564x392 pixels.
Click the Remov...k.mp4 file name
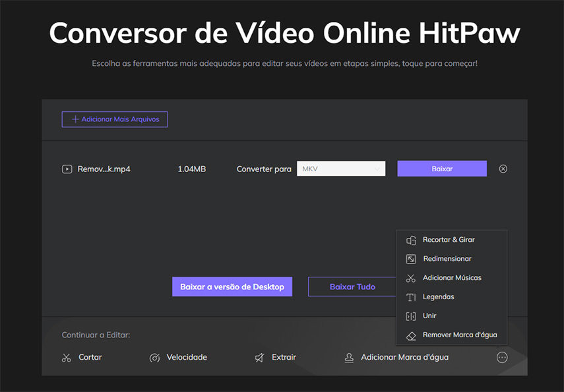(103, 169)
